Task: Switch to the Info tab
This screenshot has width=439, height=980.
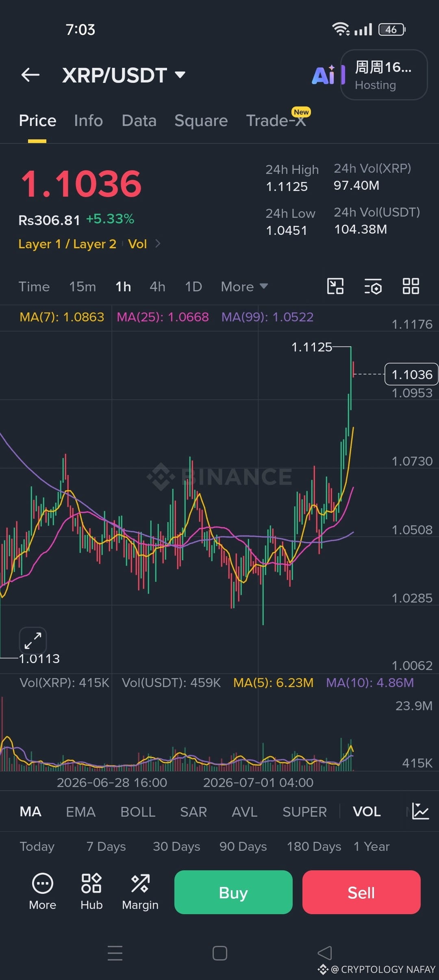Action: [x=88, y=121]
